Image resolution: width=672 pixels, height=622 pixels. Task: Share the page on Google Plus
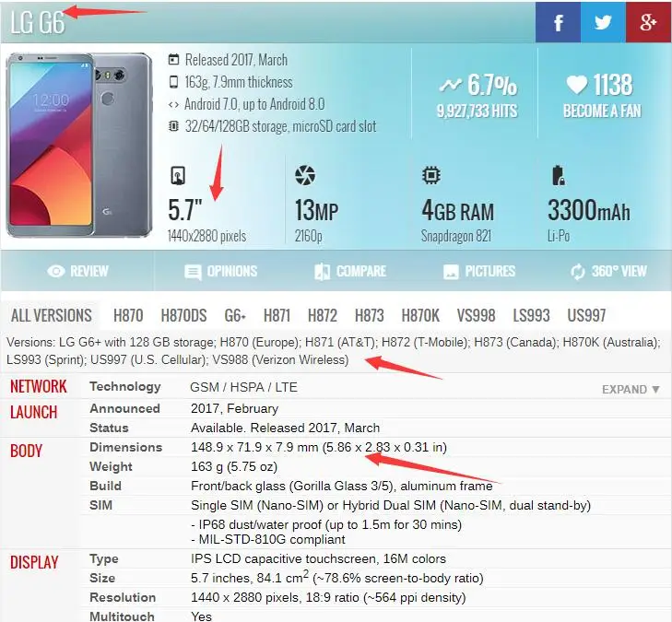pyautogui.click(x=648, y=22)
